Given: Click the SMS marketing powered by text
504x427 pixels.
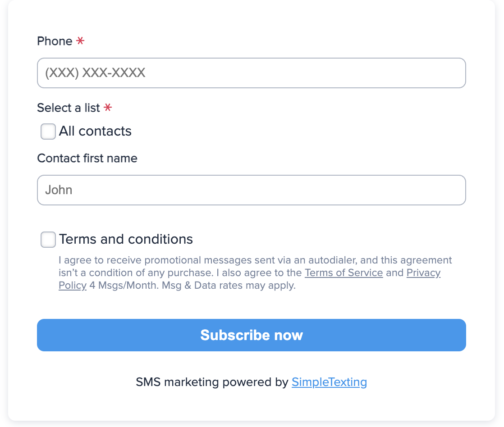Looking at the screenshot, I should pos(212,382).
